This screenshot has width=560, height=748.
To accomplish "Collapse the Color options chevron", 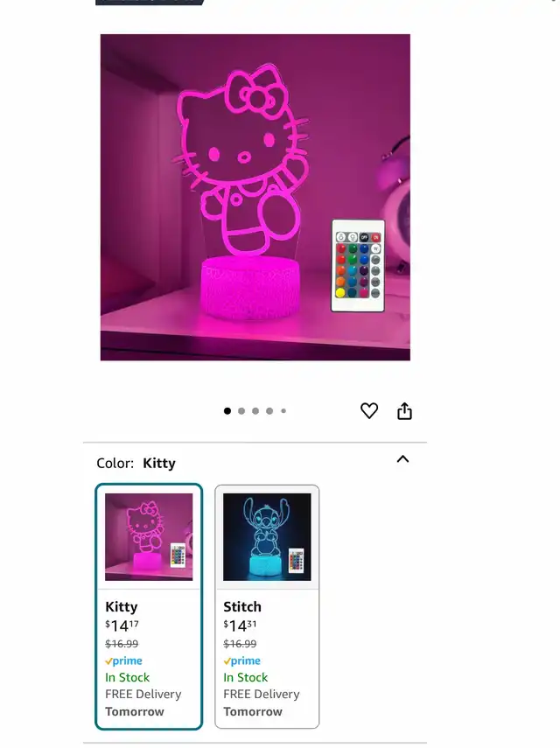I will coord(402,459).
